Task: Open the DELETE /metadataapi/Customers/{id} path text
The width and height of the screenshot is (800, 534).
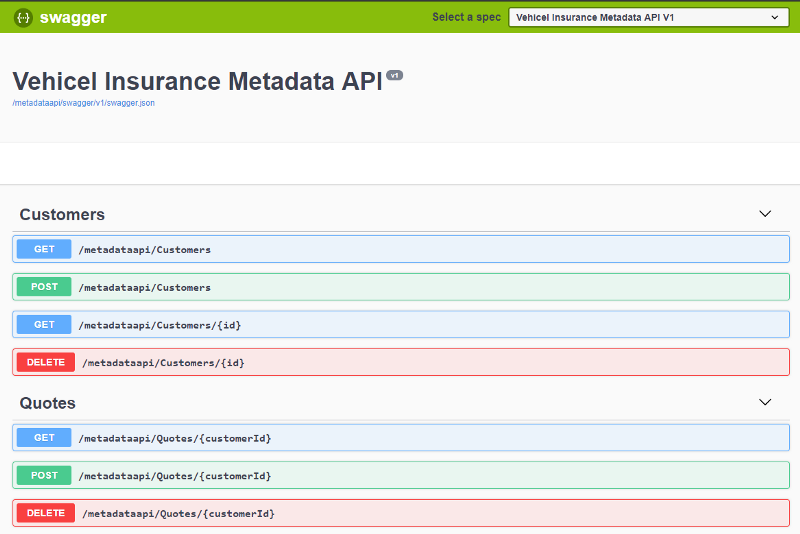Action: pos(163,362)
